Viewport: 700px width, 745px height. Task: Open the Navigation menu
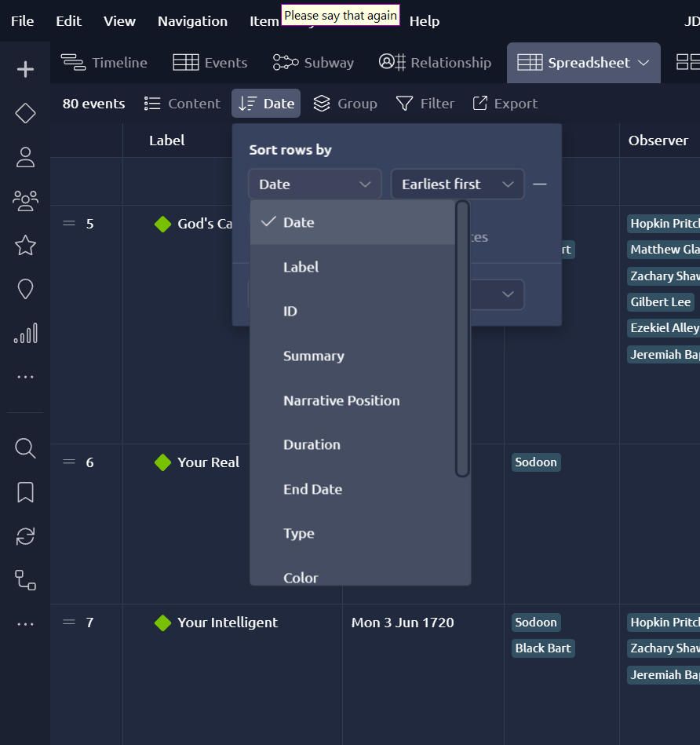pos(192,21)
